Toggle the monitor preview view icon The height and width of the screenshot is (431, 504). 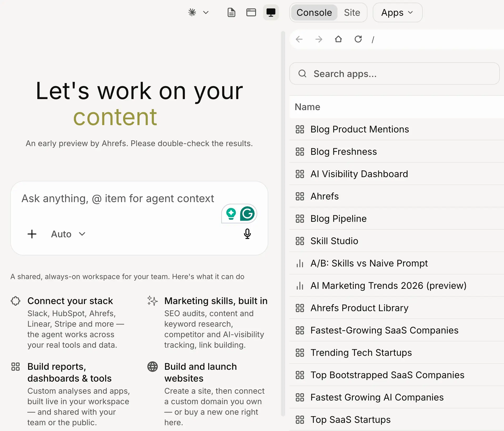(271, 12)
